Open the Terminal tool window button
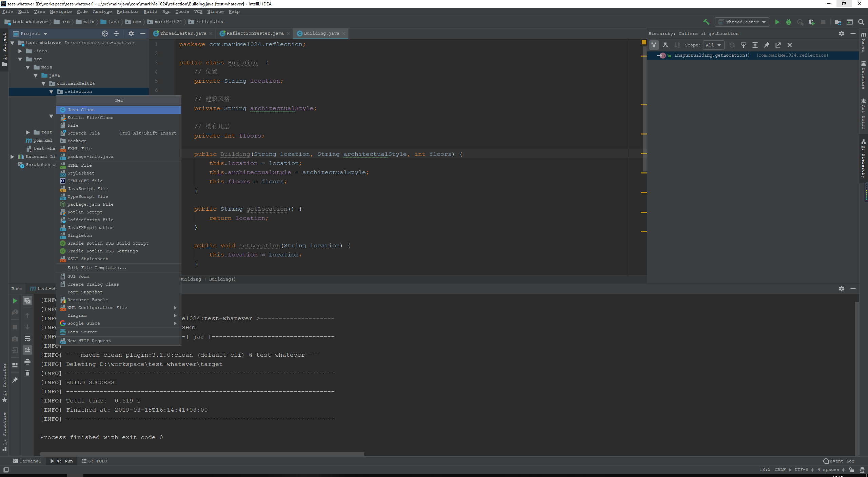Screen dimensions: 868x477 point(27,461)
